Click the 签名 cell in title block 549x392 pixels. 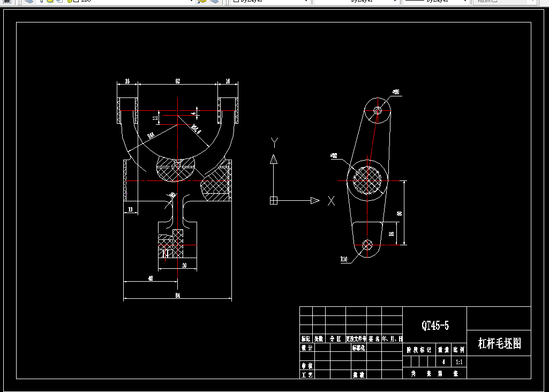[374, 338]
